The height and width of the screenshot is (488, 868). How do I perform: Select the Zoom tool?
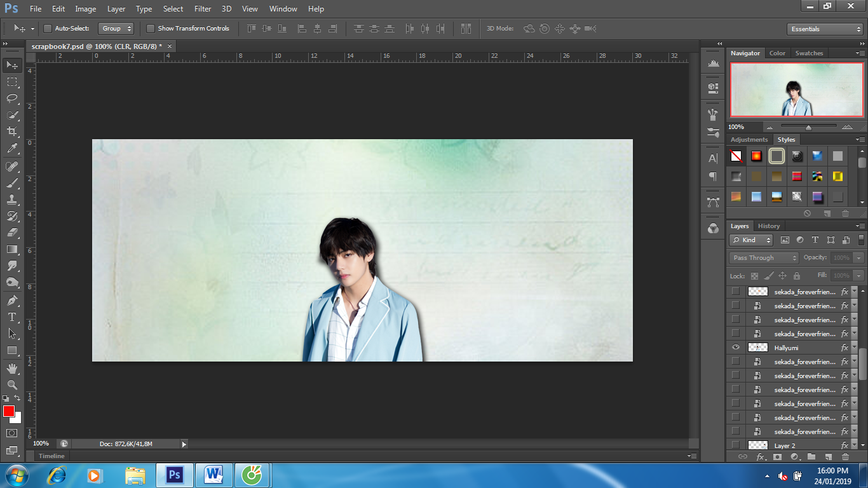pyautogui.click(x=12, y=384)
